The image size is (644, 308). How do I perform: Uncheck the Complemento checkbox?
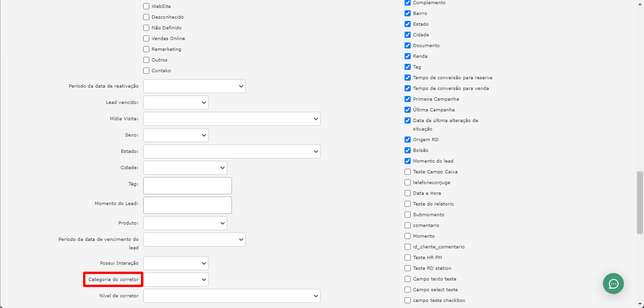(408, 3)
